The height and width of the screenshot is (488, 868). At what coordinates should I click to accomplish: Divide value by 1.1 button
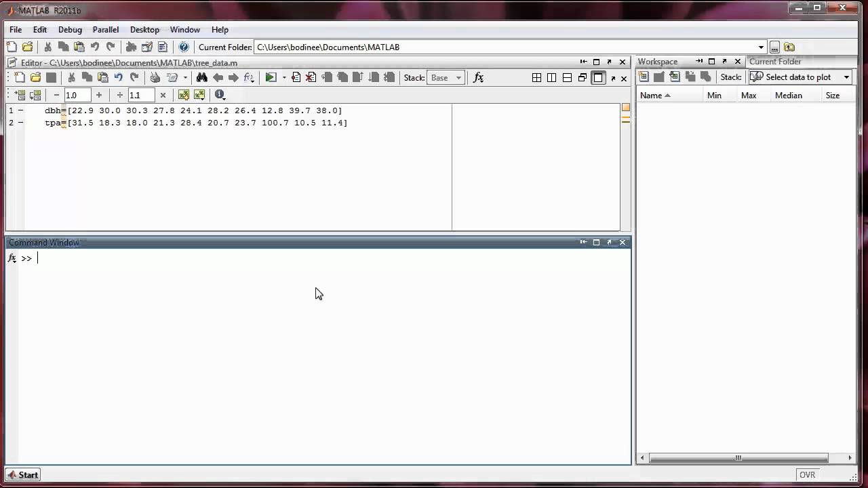[x=120, y=95]
